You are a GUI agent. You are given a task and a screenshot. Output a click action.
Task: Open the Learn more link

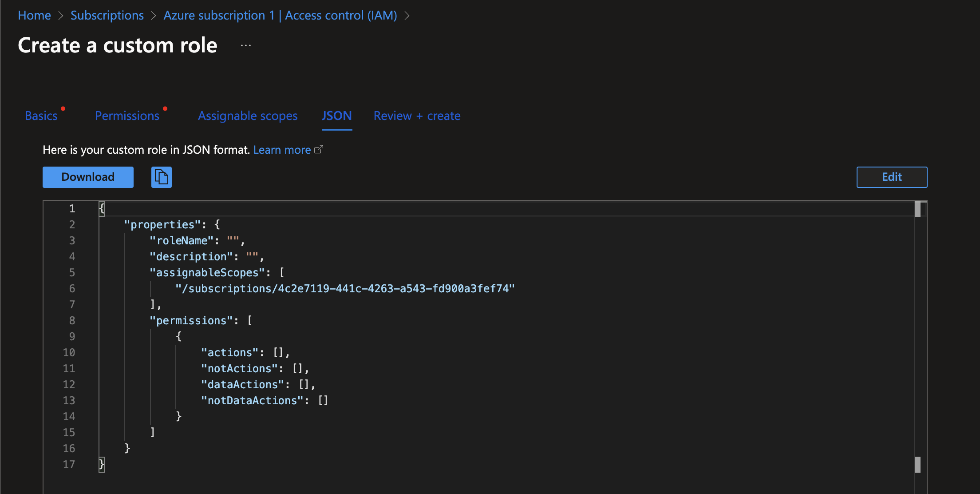(288, 150)
